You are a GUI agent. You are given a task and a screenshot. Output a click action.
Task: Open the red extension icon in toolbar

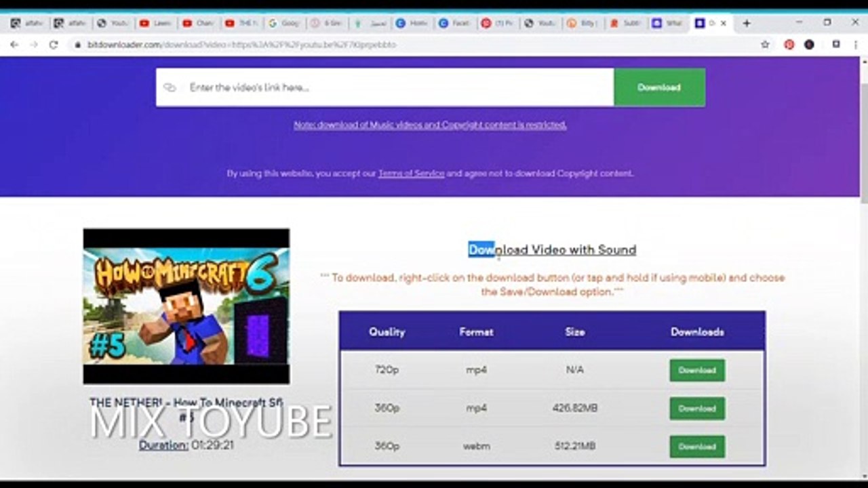[x=789, y=45]
